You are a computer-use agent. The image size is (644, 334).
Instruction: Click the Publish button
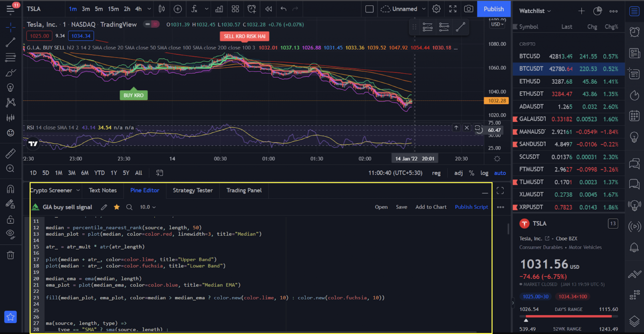pyautogui.click(x=493, y=9)
